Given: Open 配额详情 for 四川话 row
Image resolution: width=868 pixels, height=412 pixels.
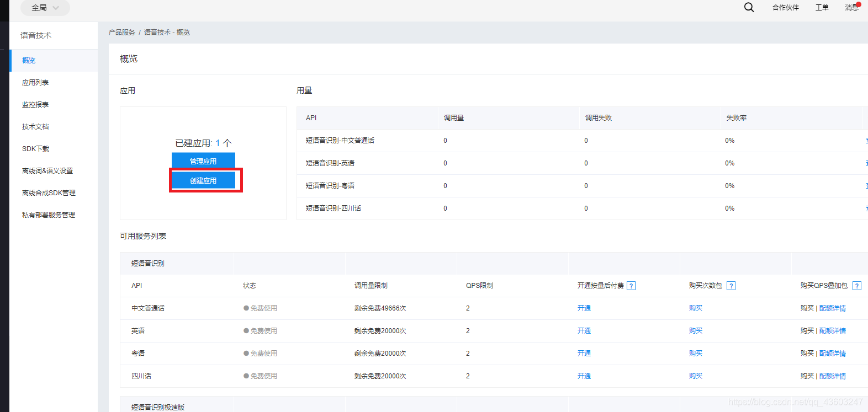Looking at the screenshot, I should coord(833,376).
